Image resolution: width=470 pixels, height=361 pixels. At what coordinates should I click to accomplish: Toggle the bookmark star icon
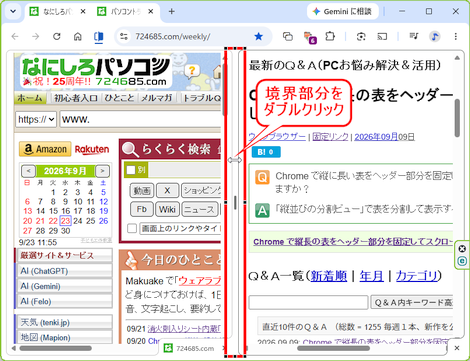coord(258,36)
